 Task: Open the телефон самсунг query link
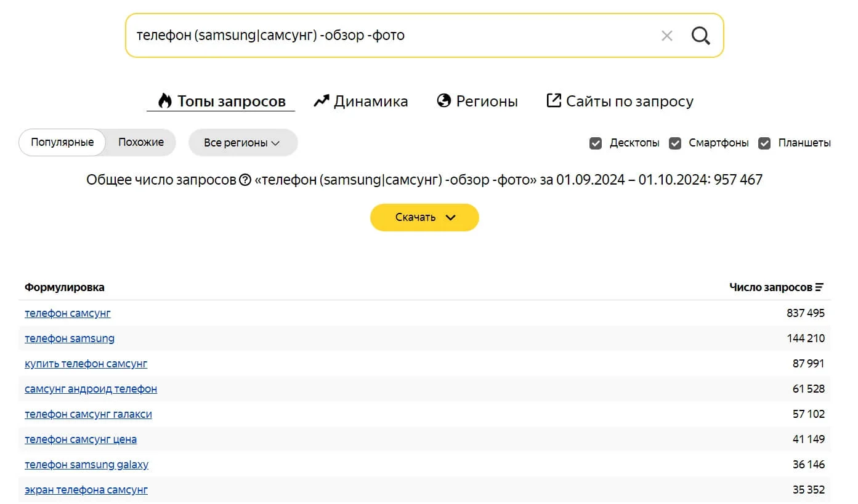(68, 313)
